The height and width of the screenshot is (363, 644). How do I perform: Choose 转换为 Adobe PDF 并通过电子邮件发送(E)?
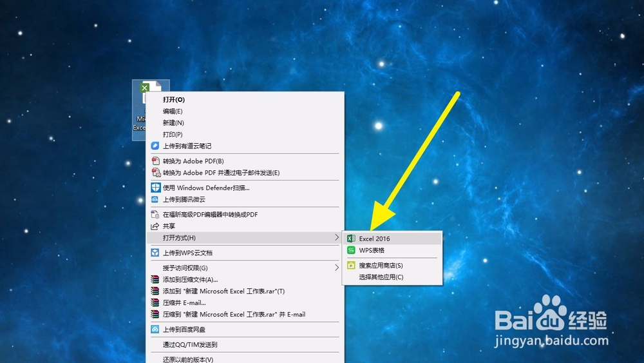245,173
